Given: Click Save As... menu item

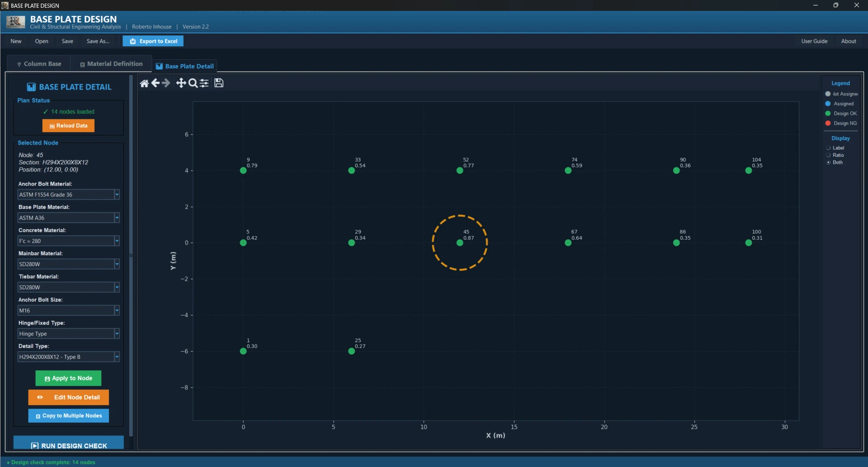Looking at the screenshot, I should click(98, 41).
